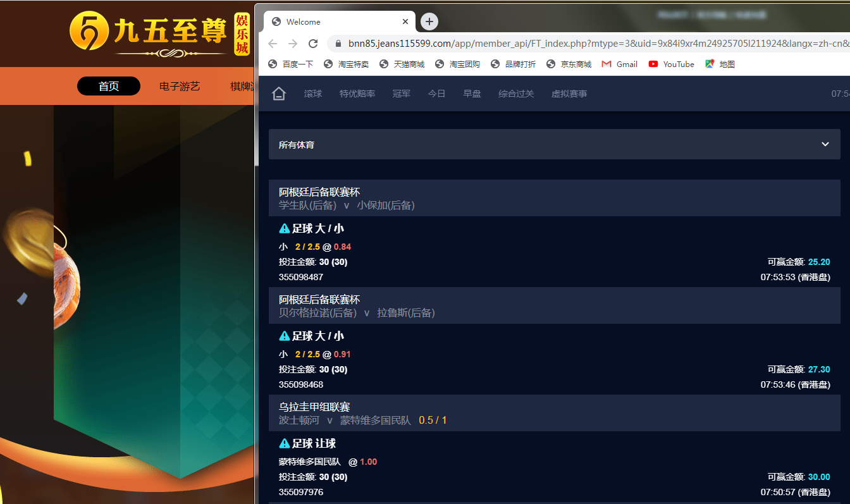Click the winnable amount 25.20
Screen dimensions: 850x504
pos(819,262)
